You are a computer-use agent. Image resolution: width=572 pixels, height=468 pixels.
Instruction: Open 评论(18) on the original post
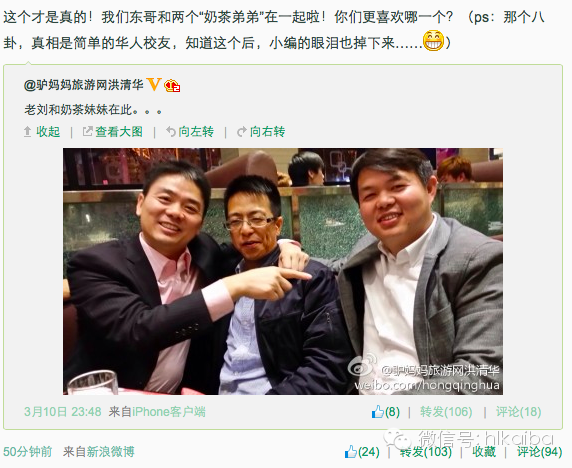[x=518, y=412]
